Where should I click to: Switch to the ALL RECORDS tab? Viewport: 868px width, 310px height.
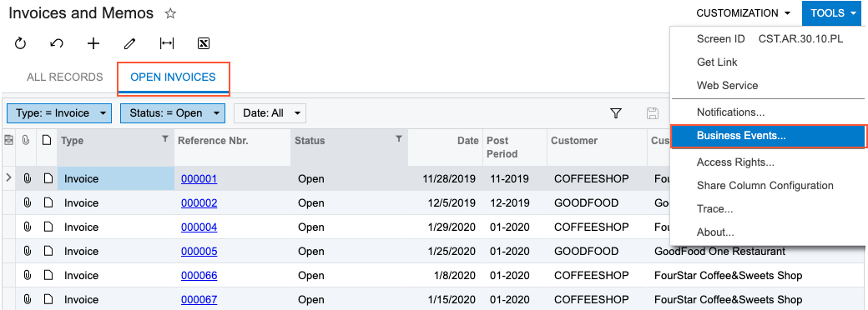tap(65, 77)
